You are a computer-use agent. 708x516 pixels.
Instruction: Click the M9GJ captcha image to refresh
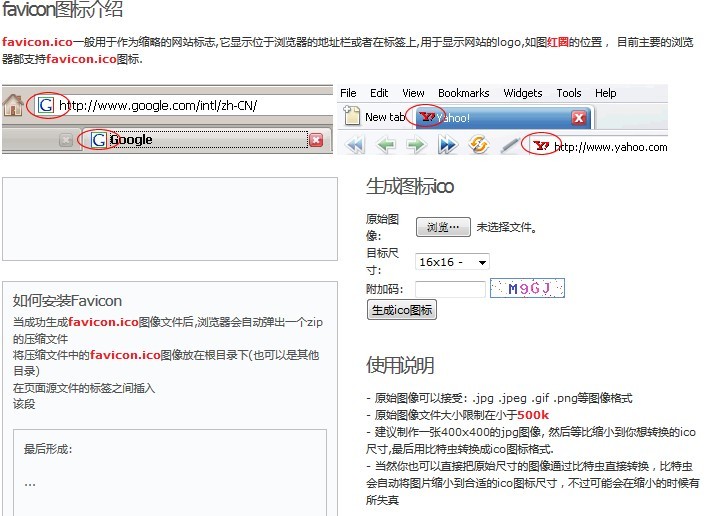[x=528, y=289]
